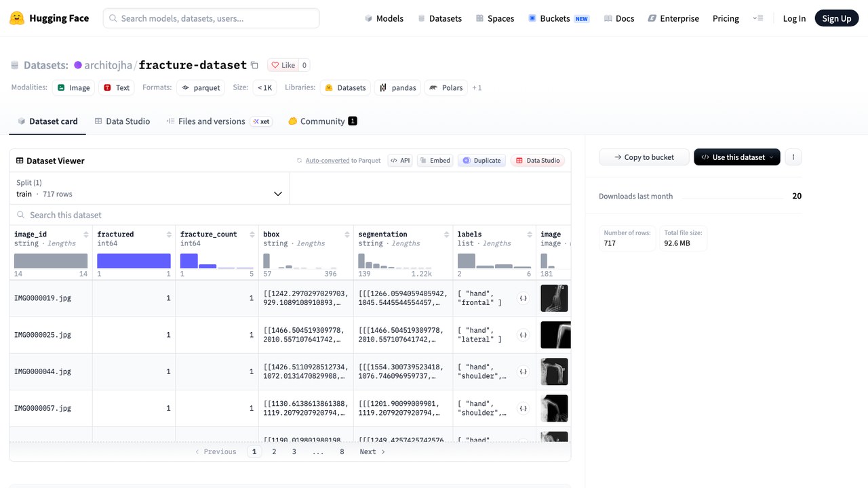The width and height of the screenshot is (868, 488).
Task: Expand labels JSON for IMG0000057.jpg row
Action: pyautogui.click(x=523, y=408)
